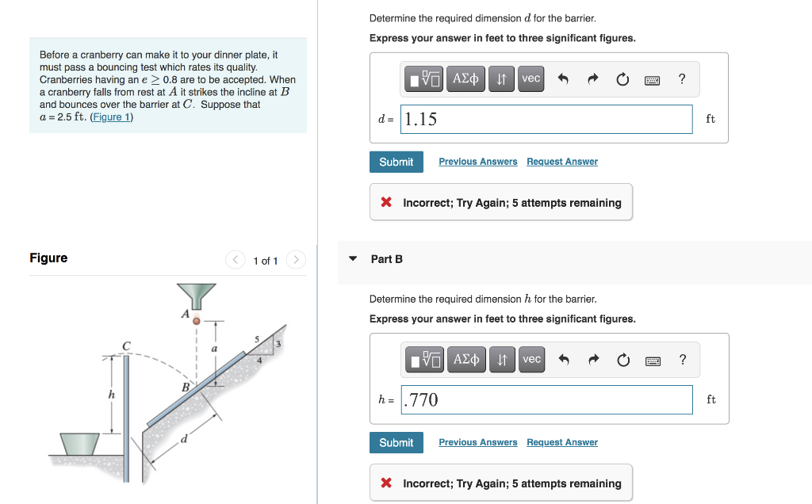
Task: Click subscript/superscript arrows in d toolbar
Action: 501,78
